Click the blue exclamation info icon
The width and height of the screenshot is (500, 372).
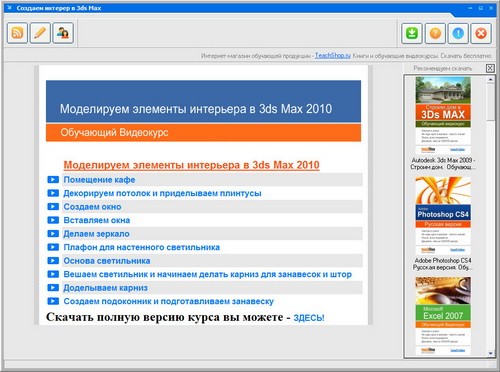[x=458, y=33]
